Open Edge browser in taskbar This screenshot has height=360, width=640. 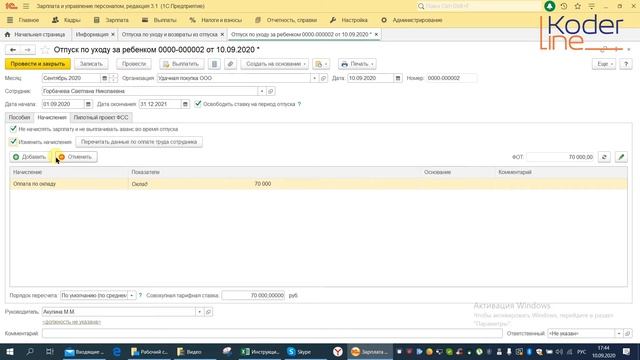tap(117, 352)
